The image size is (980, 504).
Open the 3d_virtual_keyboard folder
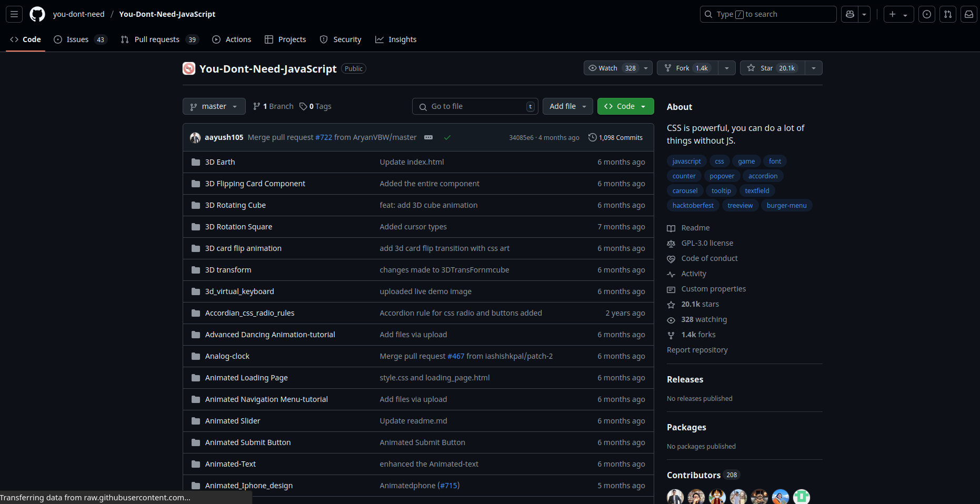239,291
